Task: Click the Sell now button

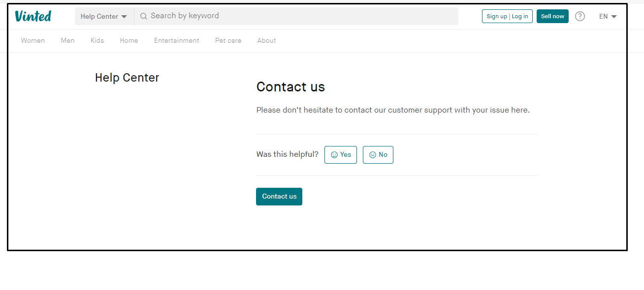Action: pos(552,16)
